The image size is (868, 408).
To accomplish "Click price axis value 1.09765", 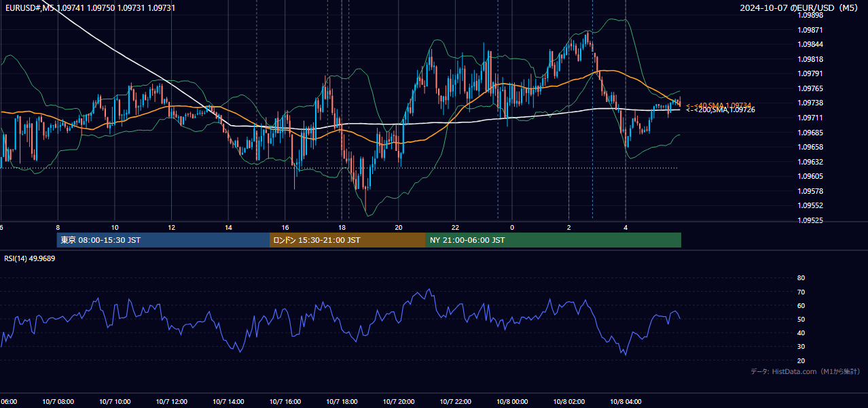I will (810, 88).
